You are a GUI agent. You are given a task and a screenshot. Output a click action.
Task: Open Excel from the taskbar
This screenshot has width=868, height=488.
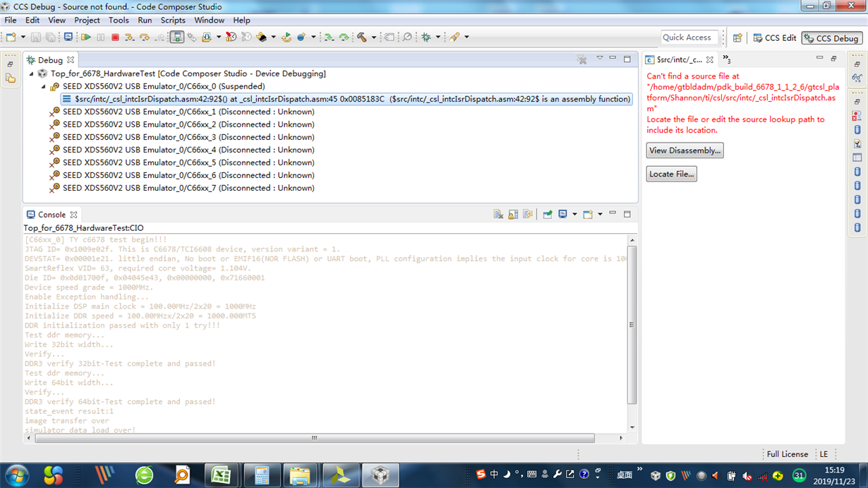pos(221,475)
